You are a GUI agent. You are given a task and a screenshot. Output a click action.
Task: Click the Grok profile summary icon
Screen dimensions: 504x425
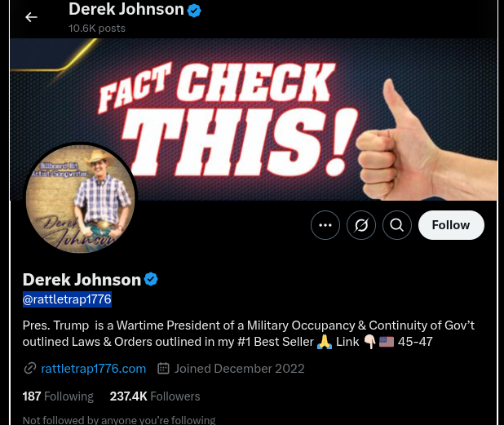361,225
